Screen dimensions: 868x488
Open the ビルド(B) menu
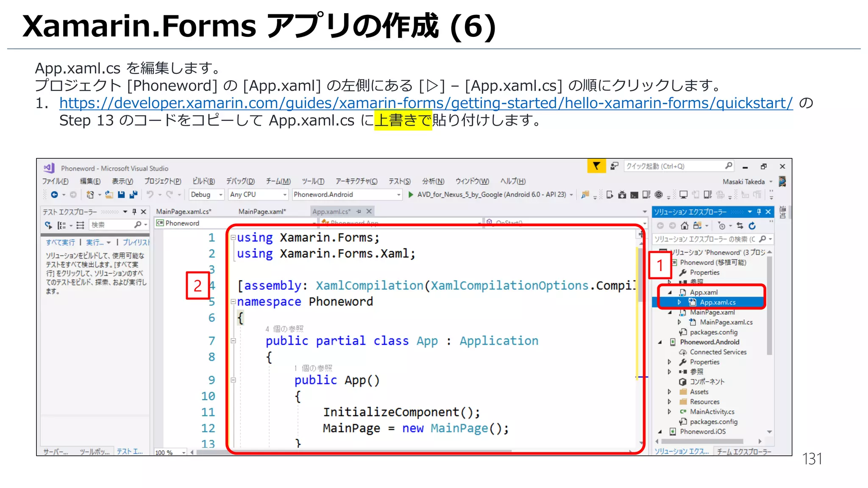click(x=204, y=181)
